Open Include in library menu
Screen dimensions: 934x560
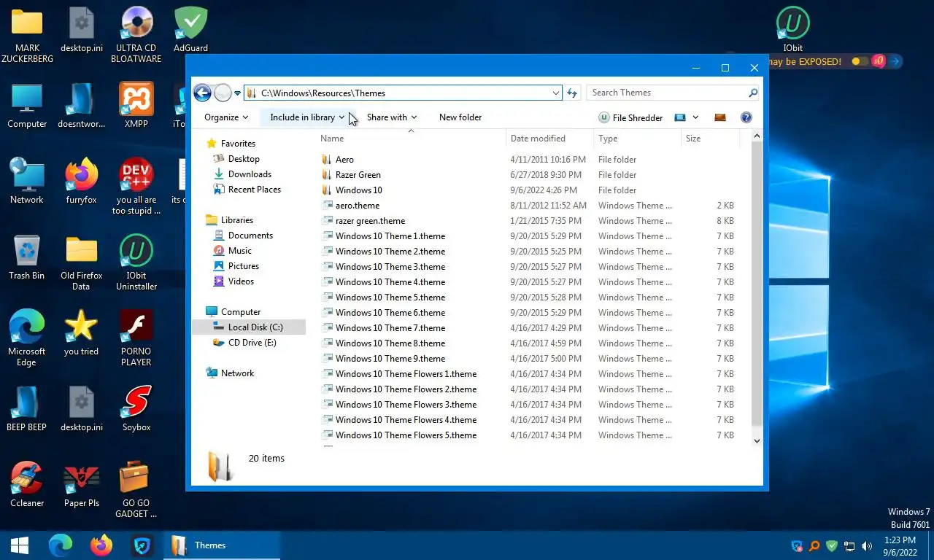point(307,117)
